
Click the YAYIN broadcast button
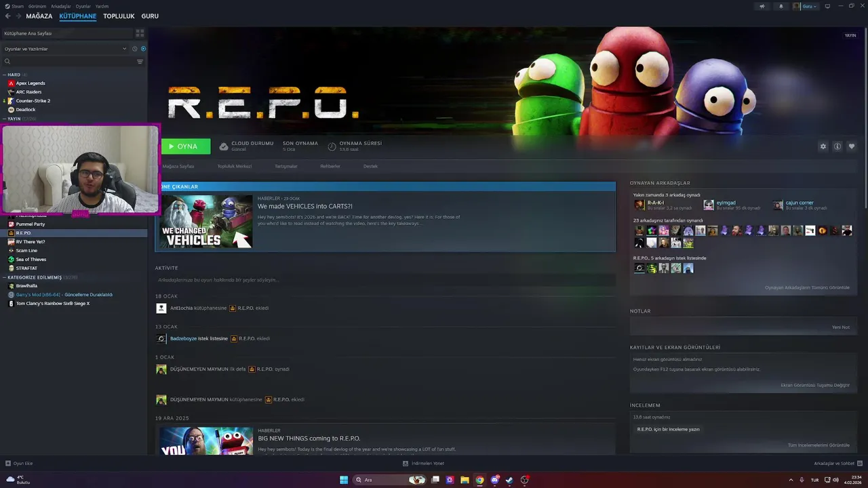point(850,35)
